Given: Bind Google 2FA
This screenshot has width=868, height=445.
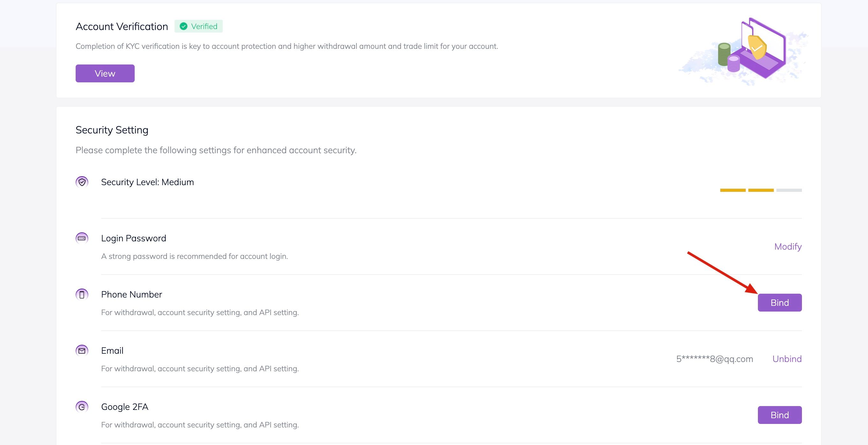Looking at the screenshot, I should pyautogui.click(x=779, y=415).
